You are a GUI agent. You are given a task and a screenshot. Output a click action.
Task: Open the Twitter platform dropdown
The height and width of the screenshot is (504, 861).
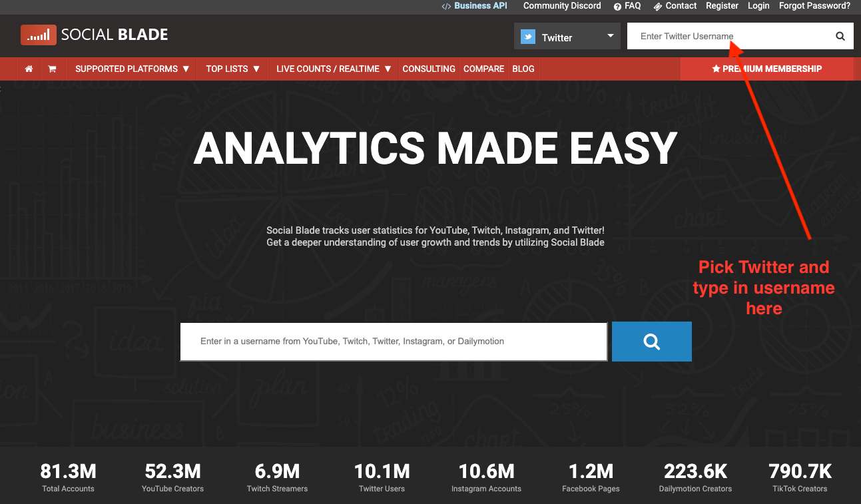click(x=567, y=36)
